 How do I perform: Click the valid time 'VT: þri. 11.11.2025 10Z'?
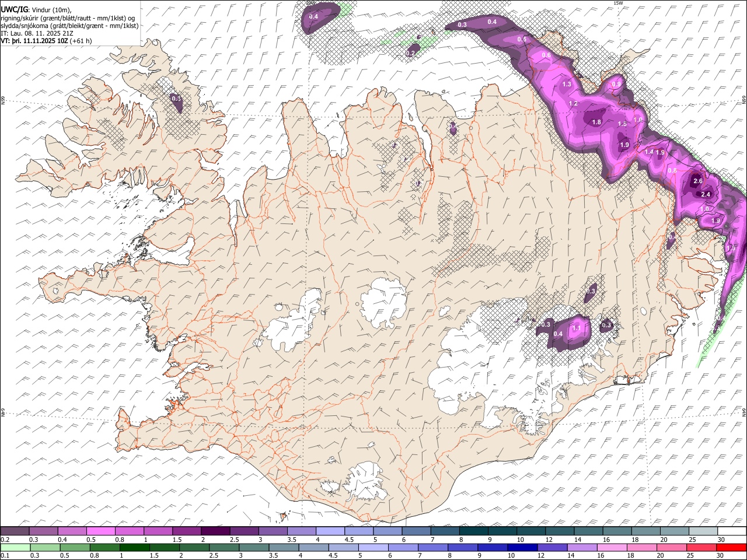pyautogui.click(x=34, y=41)
